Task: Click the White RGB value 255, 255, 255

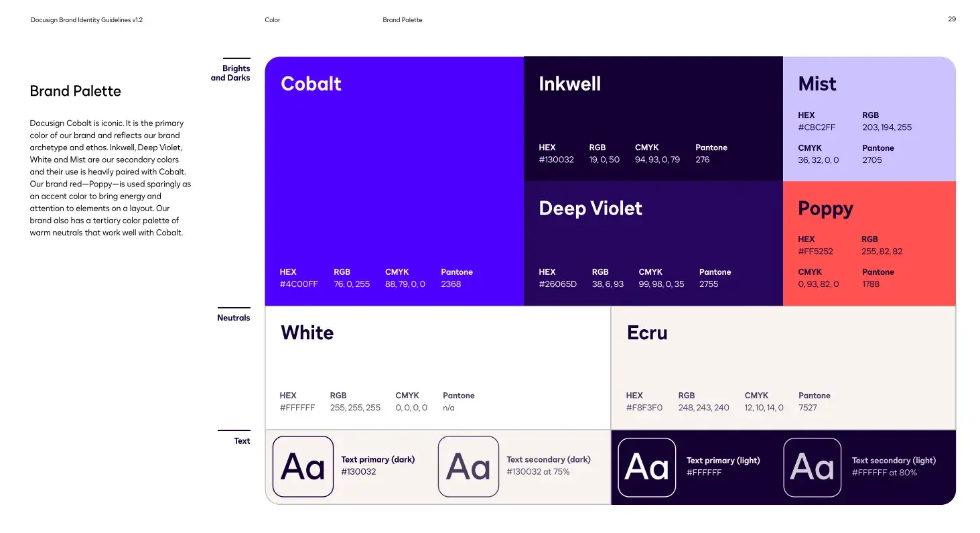Action: [x=355, y=408]
